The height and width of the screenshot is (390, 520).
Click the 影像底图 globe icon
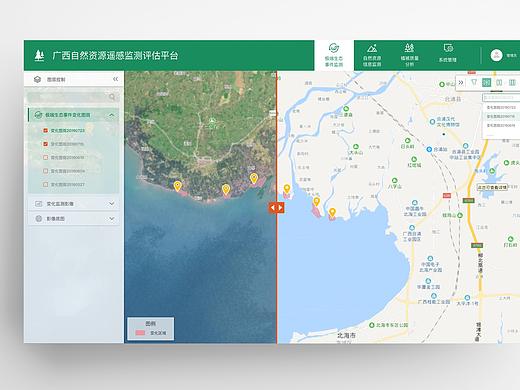[x=39, y=219]
